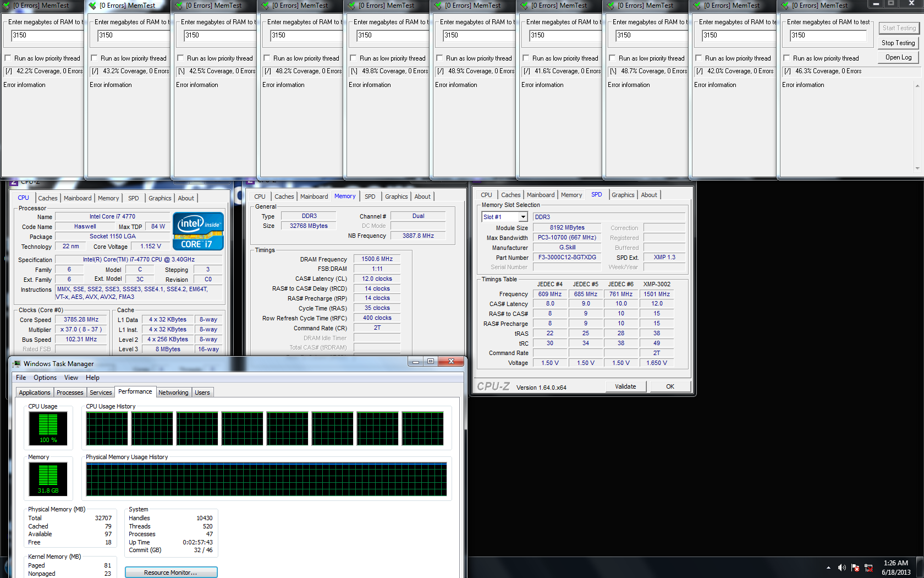Select Memory tab in CPU-Z SPD window
This screenshot has height=578, width=924.
(571, 195)
